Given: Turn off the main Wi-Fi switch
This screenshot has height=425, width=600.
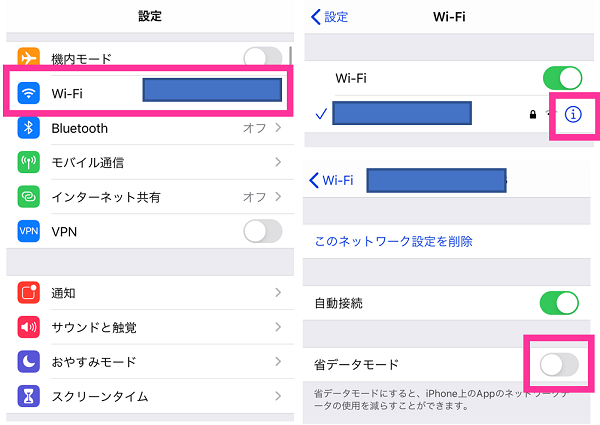Looking at the screenshot, I should [562, 78].
